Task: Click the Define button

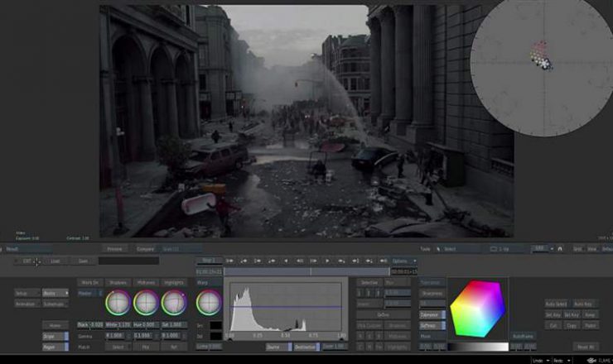Action: (384, 315)
